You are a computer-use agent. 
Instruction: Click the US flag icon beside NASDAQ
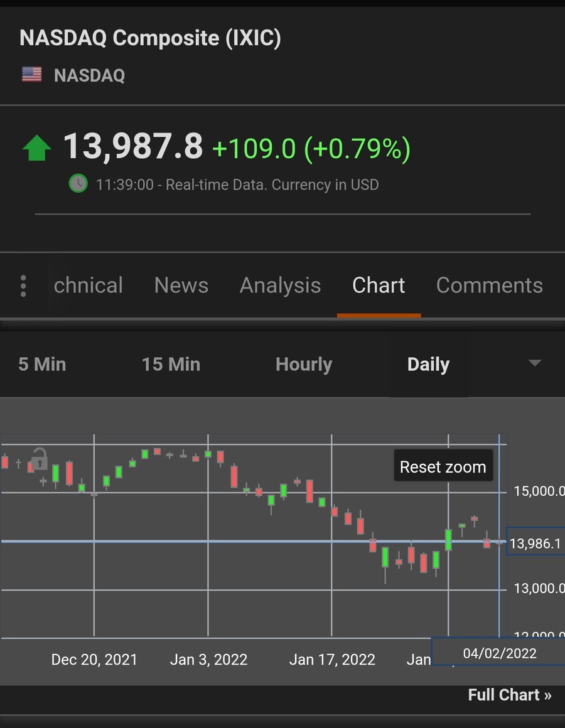32,75
